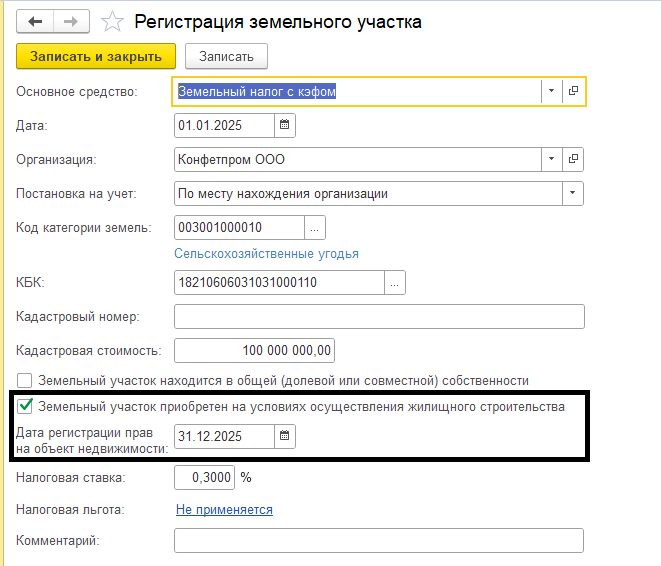The image size is (661, 566).
Task: Click the Кадастровый номер input field
Action: coord(378,317)
